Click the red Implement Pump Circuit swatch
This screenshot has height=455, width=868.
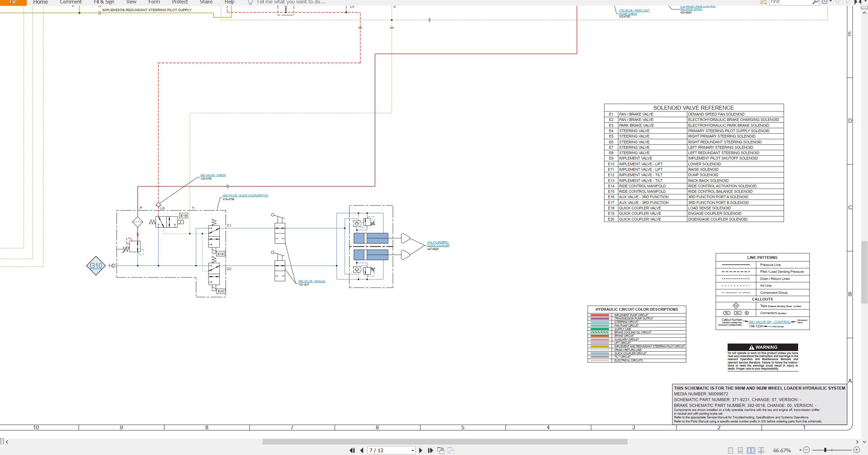click(x=600, y=315)
